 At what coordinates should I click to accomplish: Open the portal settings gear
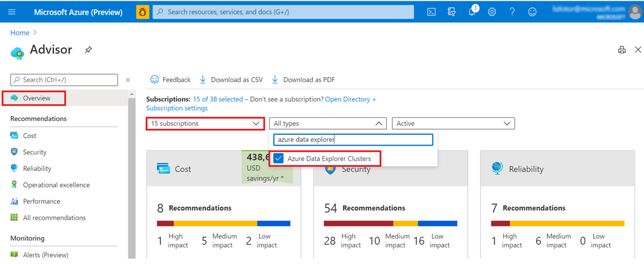tap(492, 12)
